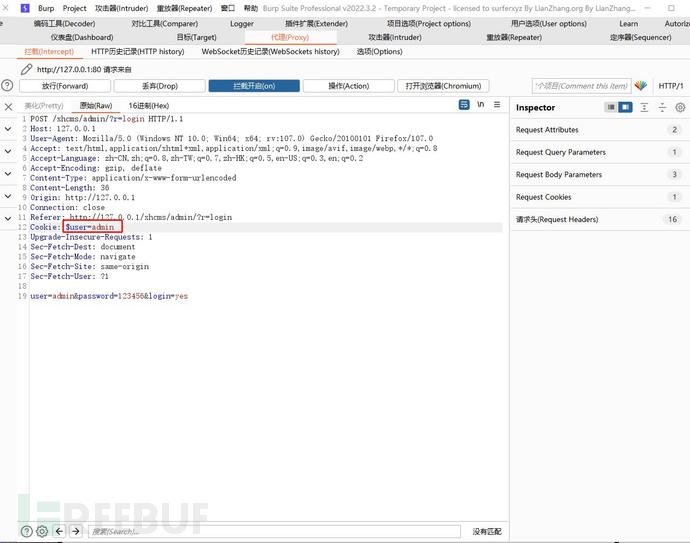Switch to the Learn tab
Viewport: 690px width, 543px height.
(628, 24)
